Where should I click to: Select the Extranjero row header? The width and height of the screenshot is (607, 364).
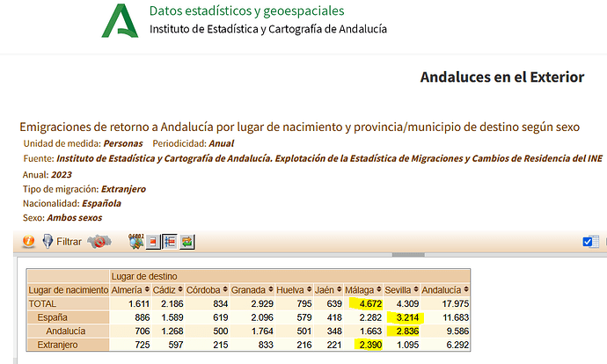(55, 344)
